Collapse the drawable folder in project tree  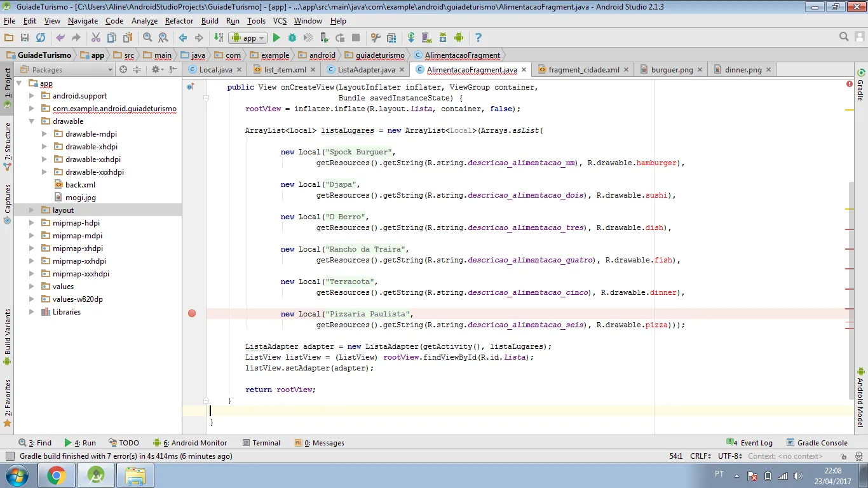tap(31, 121)
